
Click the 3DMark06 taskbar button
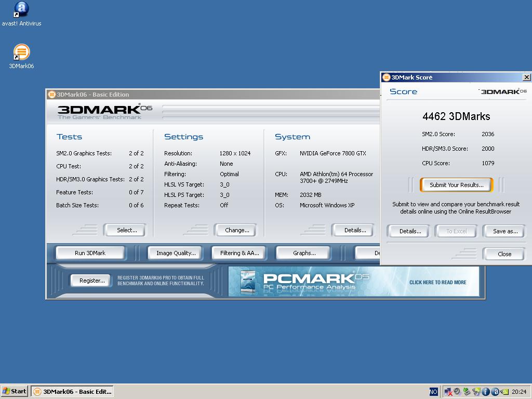72,392
